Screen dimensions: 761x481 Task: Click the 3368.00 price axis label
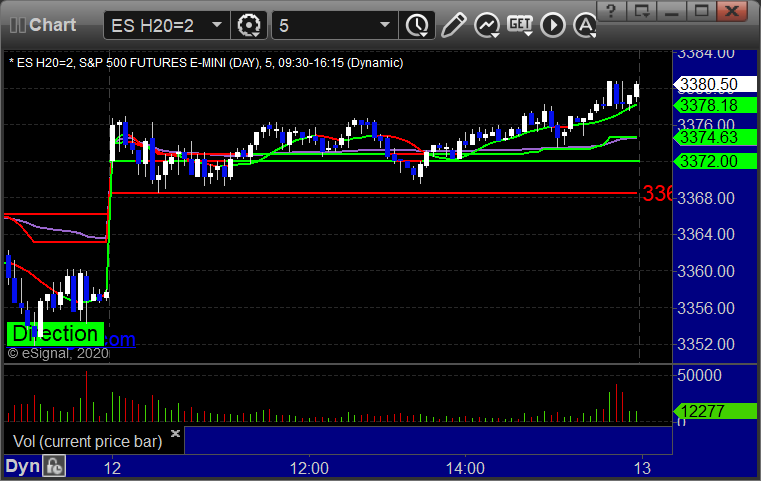coord(706,198)
